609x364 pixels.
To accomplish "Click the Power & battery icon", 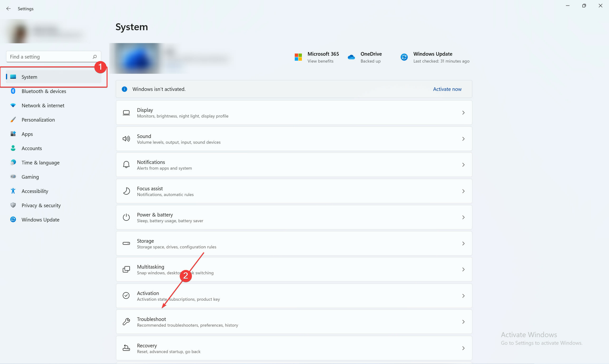I will 126,217.
